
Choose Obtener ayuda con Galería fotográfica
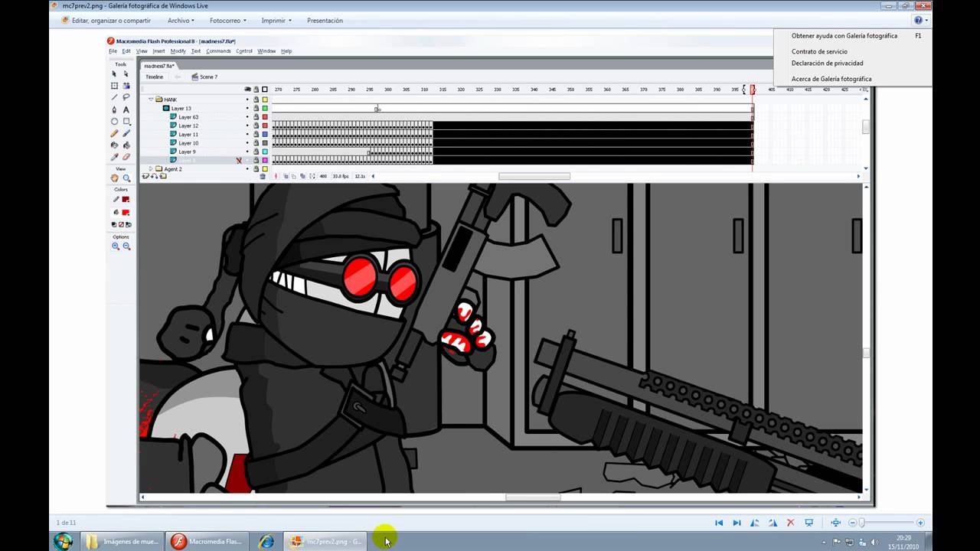(x=844, y=36)
